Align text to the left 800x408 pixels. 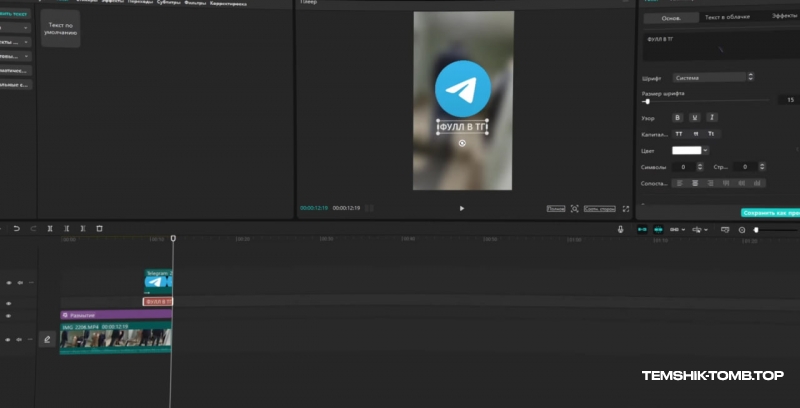(679, 183)
